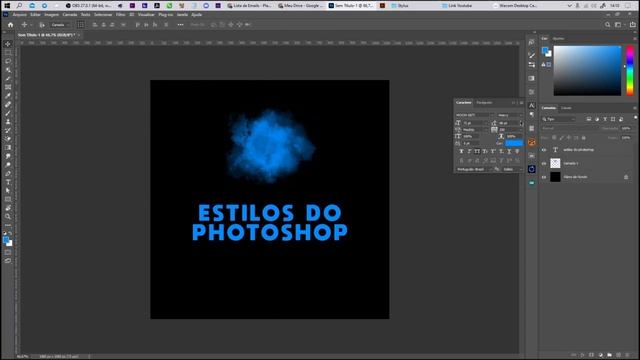Switch to the Parágrafo tab

[x=484, y=102]
